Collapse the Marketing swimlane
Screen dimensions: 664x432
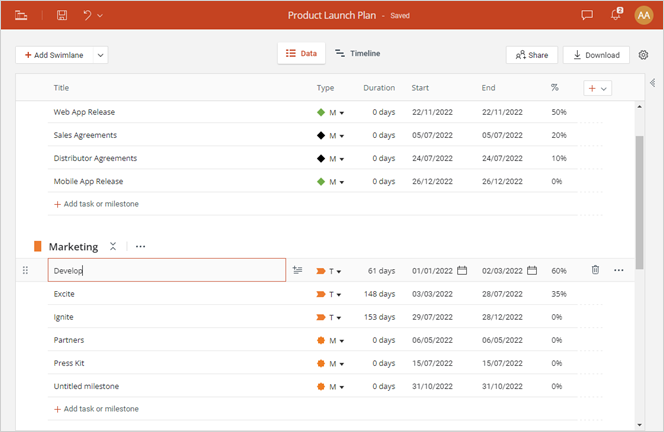[113, 246]
